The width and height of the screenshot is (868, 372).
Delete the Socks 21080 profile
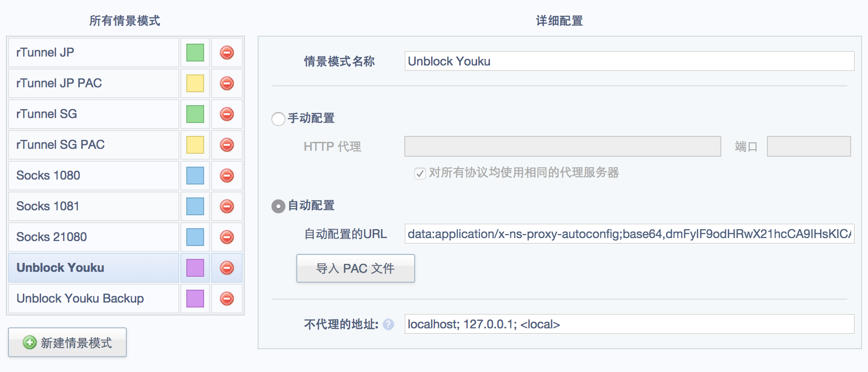tap(227, 237)
